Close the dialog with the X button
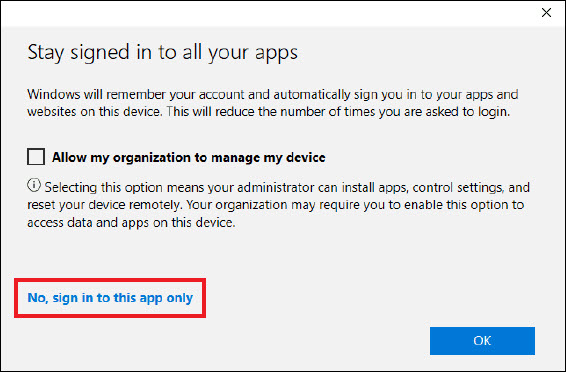Image resolution: width=566 pixels, height=372 pixels. (547, 13)
